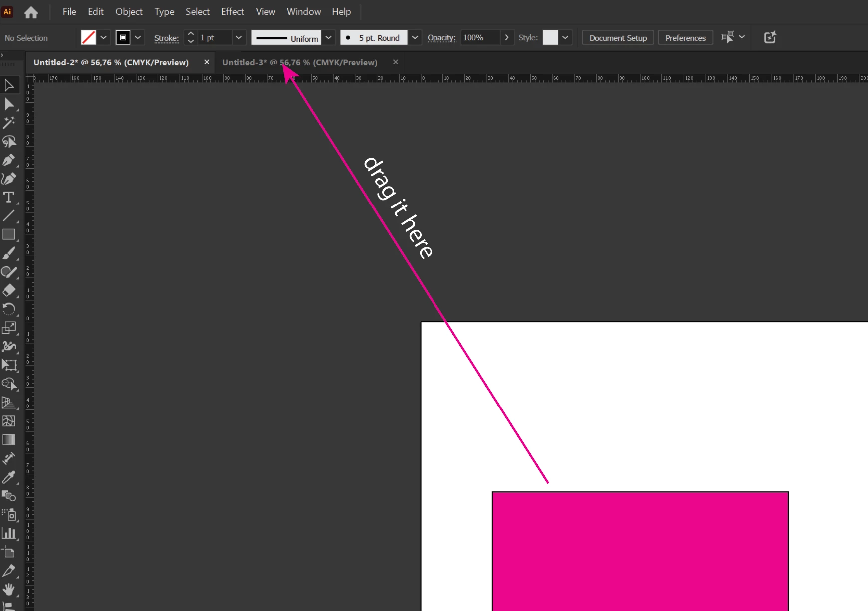Select the Selection tool arrow

tap(9, 85)
